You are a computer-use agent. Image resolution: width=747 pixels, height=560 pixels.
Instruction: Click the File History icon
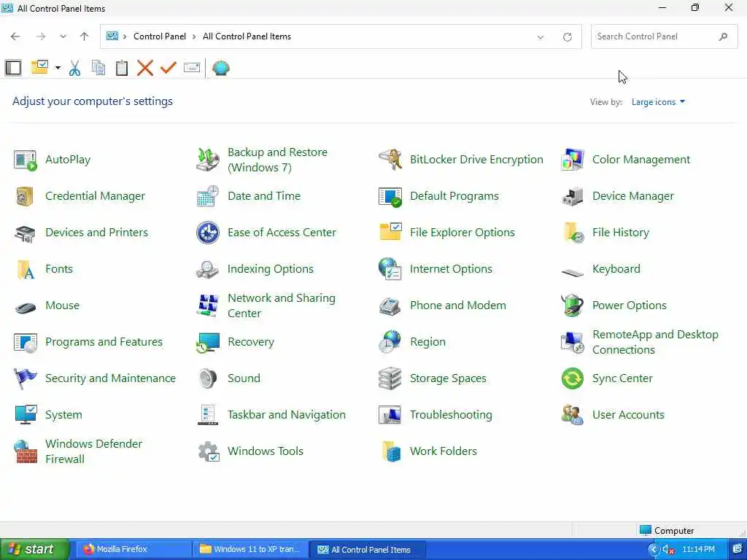573,233
